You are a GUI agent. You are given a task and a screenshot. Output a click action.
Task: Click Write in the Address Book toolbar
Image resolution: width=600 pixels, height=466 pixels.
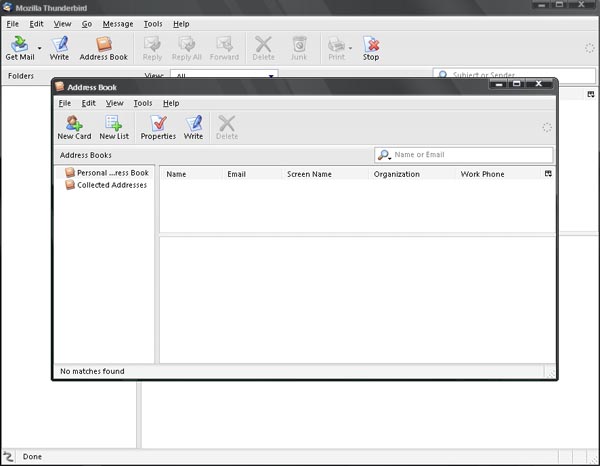[x=193, y=127]
